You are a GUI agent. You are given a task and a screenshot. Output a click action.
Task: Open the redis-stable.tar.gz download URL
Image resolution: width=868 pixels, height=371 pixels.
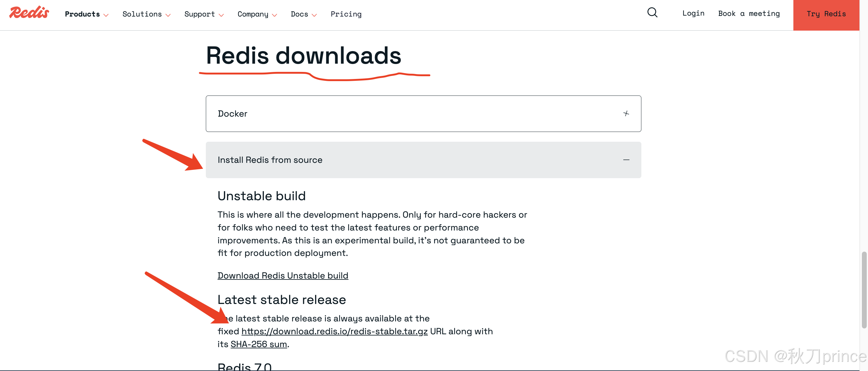coord(334,331)
